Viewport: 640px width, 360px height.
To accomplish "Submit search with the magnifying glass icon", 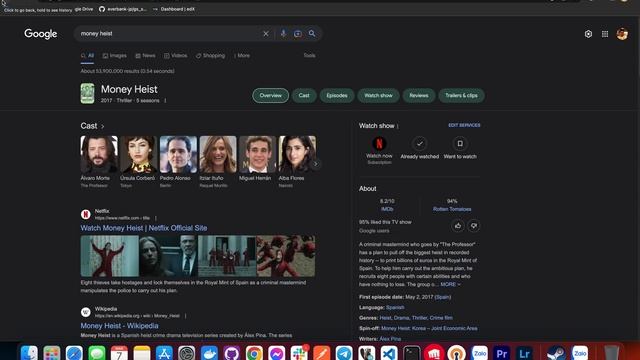I will (312, 33).
